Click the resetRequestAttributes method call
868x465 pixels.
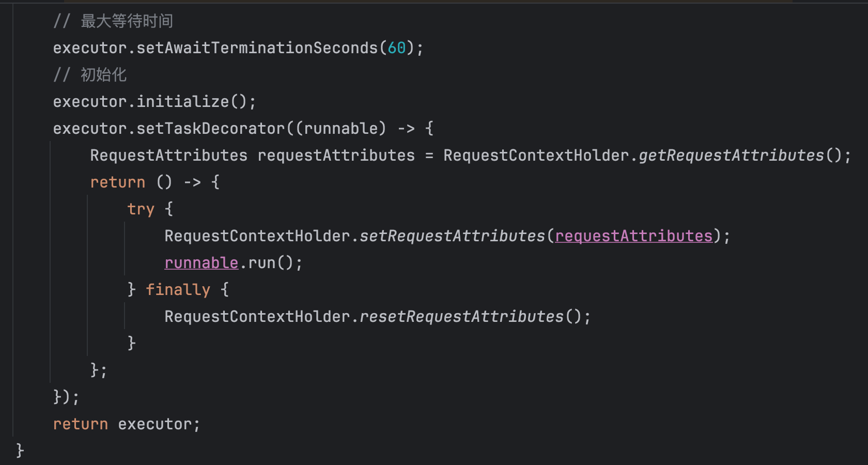click(461, 317)
